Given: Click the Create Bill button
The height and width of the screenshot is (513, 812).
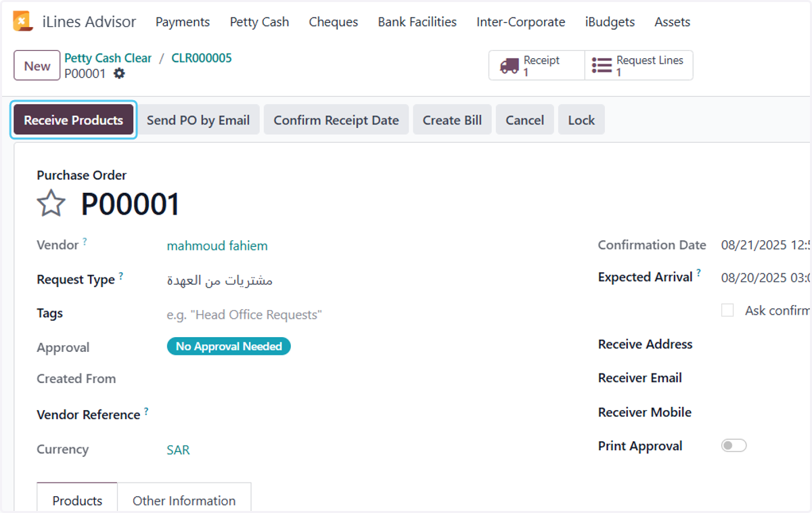Looking at the screenshot, I should [x=453, y=120].
